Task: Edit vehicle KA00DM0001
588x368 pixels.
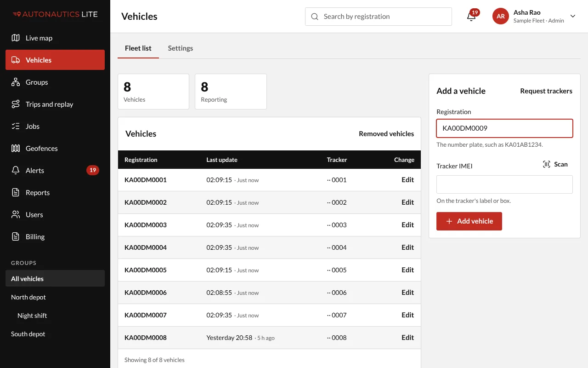Action: click(408, 180)
